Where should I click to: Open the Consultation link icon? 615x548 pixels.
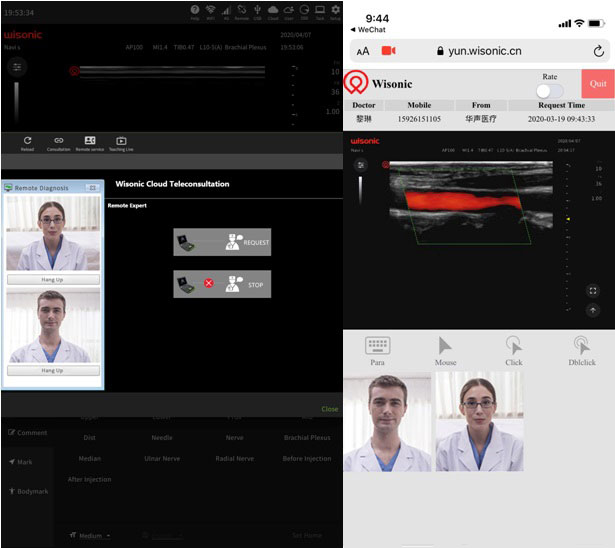58,143
